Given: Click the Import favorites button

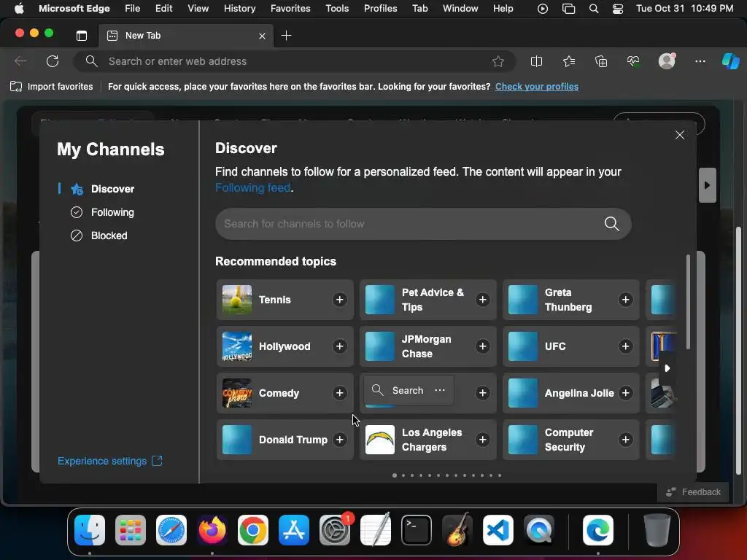Looking at the screenshot, I should pos(52,87).
